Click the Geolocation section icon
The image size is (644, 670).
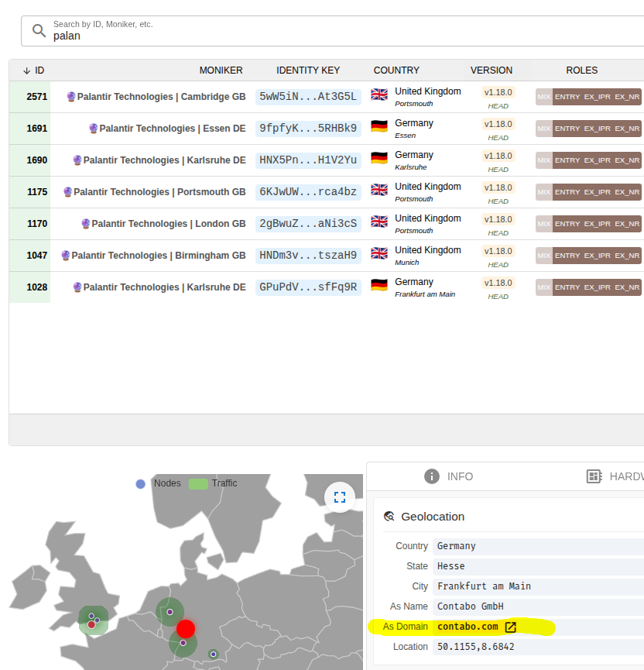(389, 517)
